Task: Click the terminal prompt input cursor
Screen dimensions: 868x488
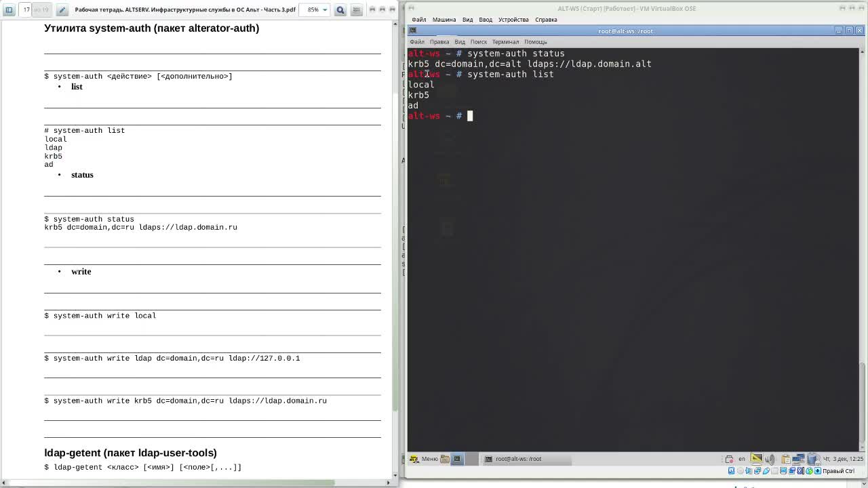Action: [470, 116]
